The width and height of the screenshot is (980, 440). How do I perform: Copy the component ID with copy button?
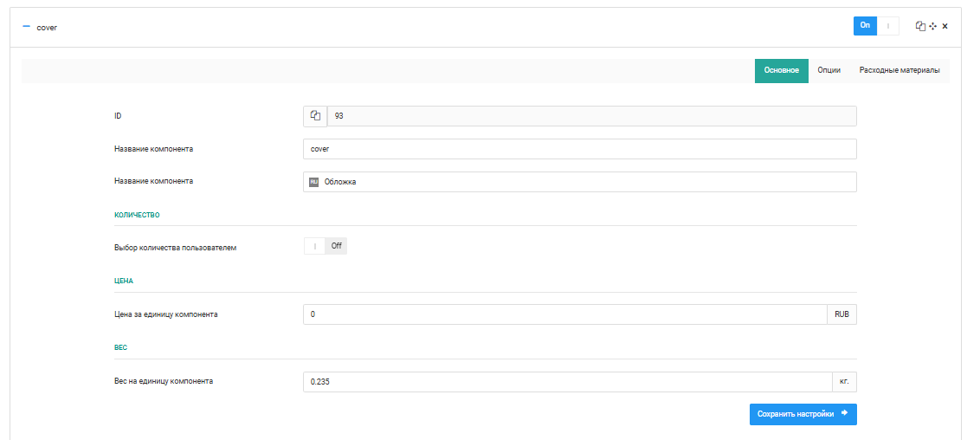[x=315, y=116]
